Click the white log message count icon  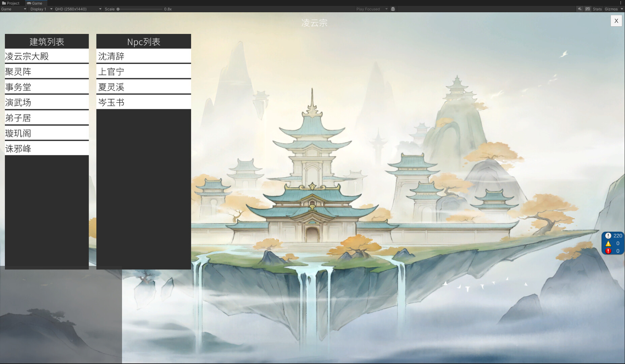[x=608, y=236]
